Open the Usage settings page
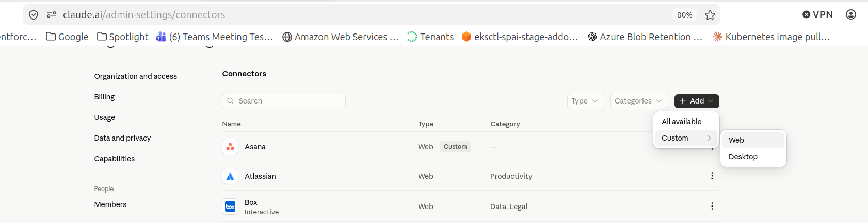This screenshot has height=223, width=868. [105, 117]
